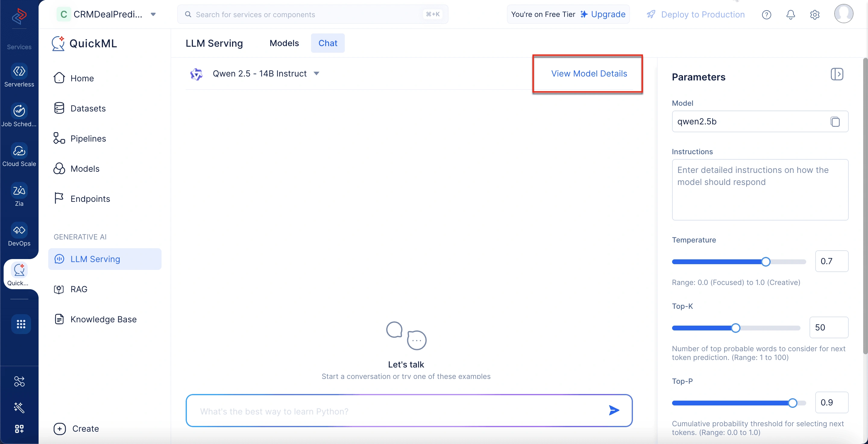Click the Instructions text area

(x=760, y=190)
